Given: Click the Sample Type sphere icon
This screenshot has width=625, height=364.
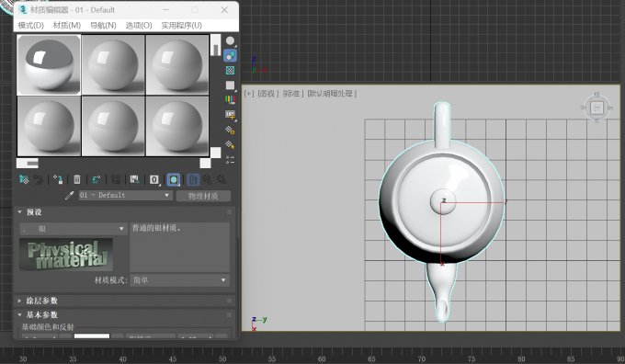Looking at the screenshot, I should 230,40.
